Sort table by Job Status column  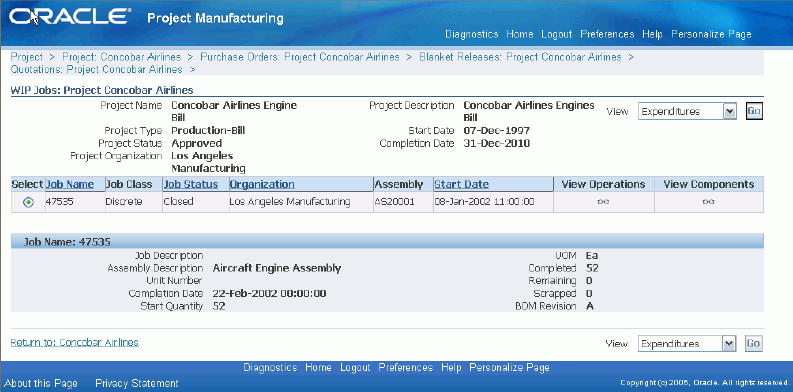(191, 185)
